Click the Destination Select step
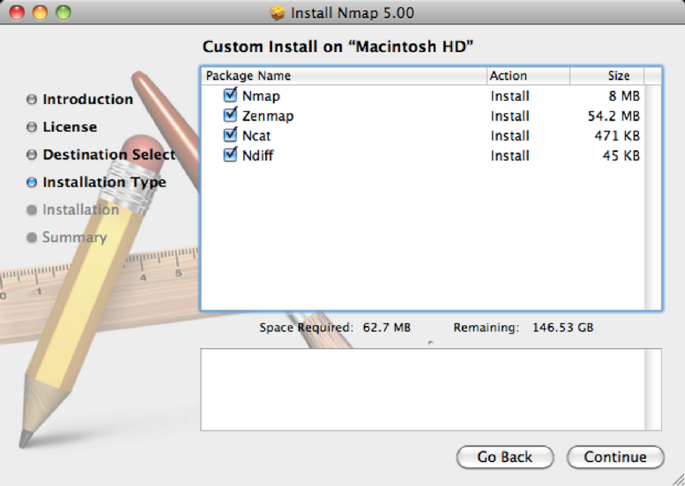The image size is (685, 486). pyautogui.click(x=109, y=154)
